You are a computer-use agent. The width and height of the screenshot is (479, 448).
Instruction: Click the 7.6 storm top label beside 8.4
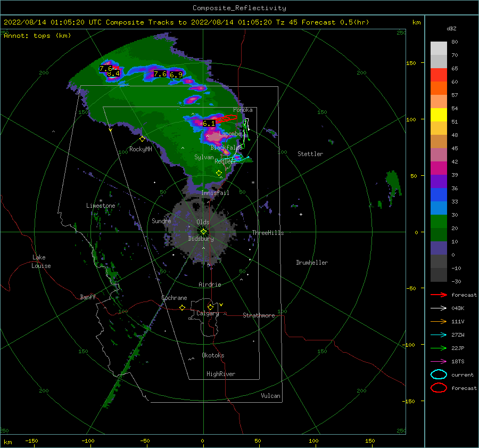pos(106,69)
